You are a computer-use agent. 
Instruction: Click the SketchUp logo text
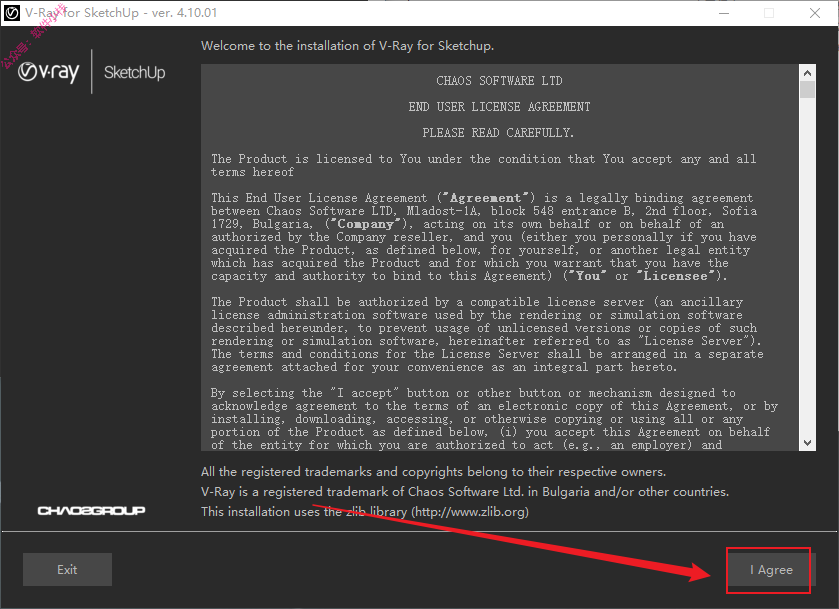(x=134, y=72)
